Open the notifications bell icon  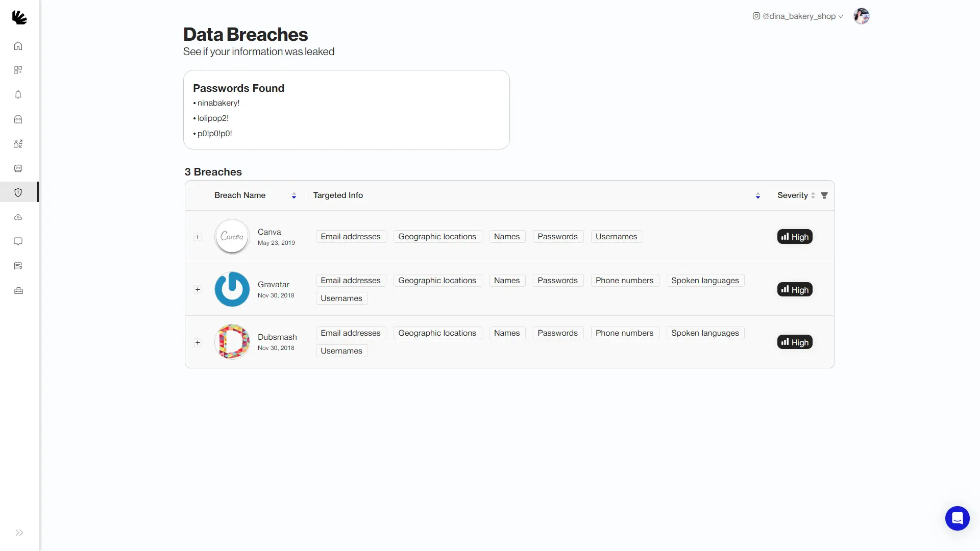tap(18, 95)
